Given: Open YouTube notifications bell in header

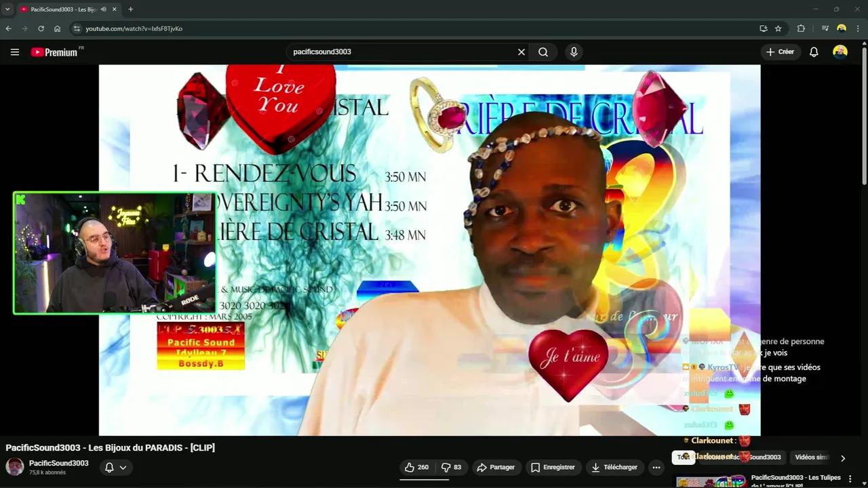Looking at the screenshot, I should click(814, 52).
